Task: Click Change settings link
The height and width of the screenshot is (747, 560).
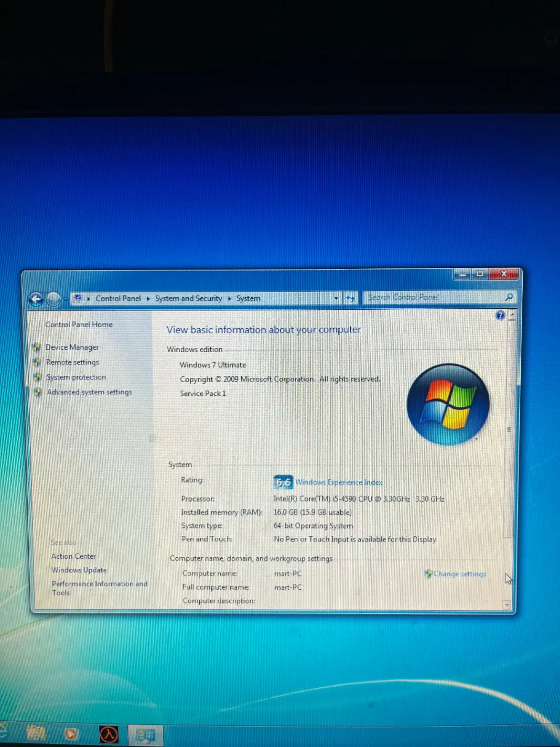Action: point(460,574)
